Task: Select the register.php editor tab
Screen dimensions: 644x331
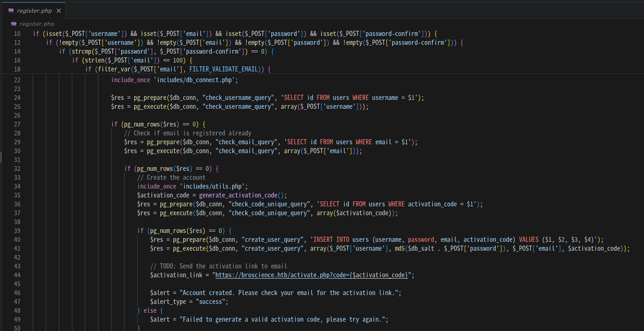Action: pos(33,10)
